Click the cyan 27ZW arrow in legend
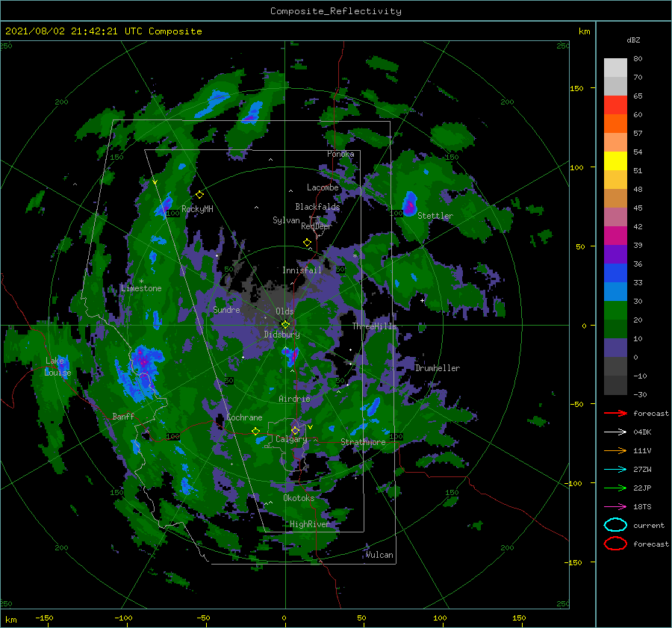Image resolution: width=672 pixels, height=628 pixels. pos(615,470)
